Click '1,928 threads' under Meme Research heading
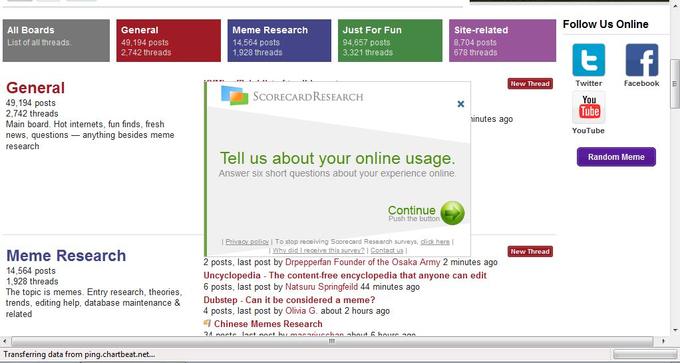Image resolution: width=680 pixels, height=363 pixels. [32, 281]
